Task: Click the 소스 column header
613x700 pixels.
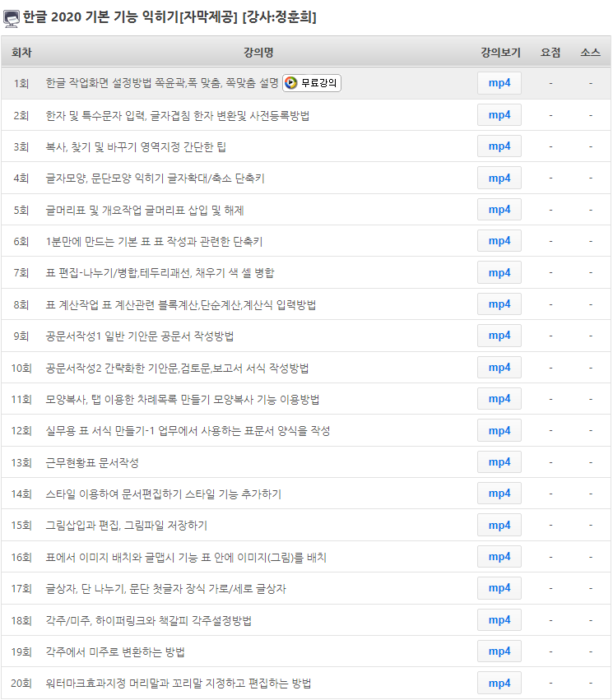Action: click(x=590, y=53)
